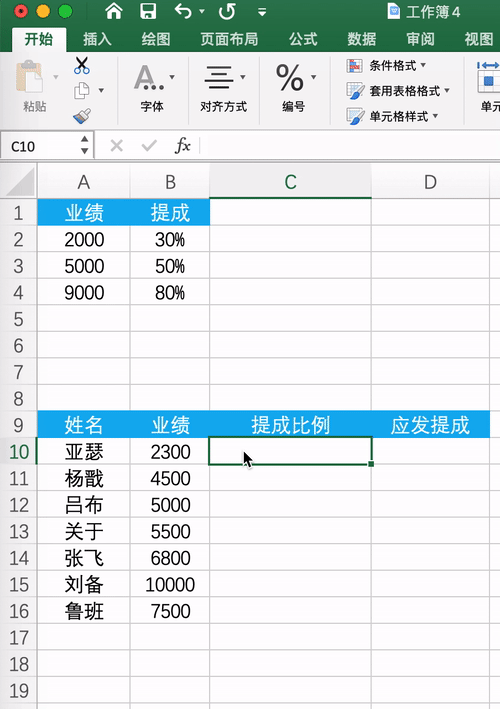Click the Home icon in title bar
The width and height of the screenshot is (500, 709).
coord(114,11)
